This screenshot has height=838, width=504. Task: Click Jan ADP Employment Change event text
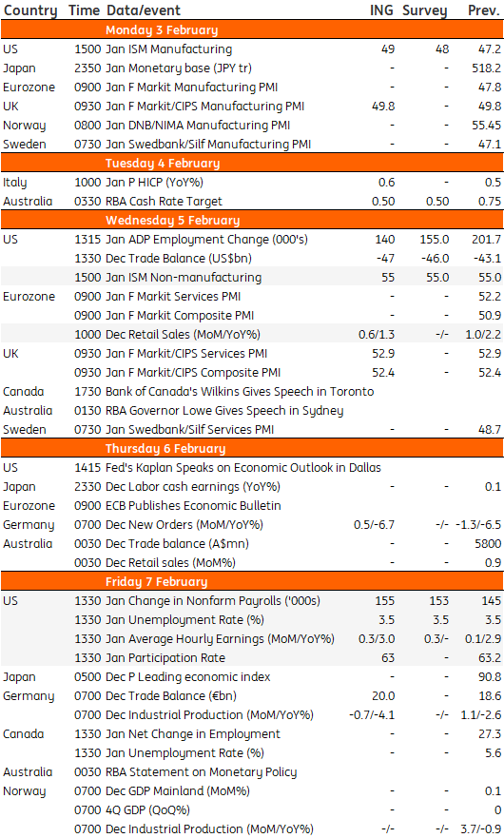[207, 240]
